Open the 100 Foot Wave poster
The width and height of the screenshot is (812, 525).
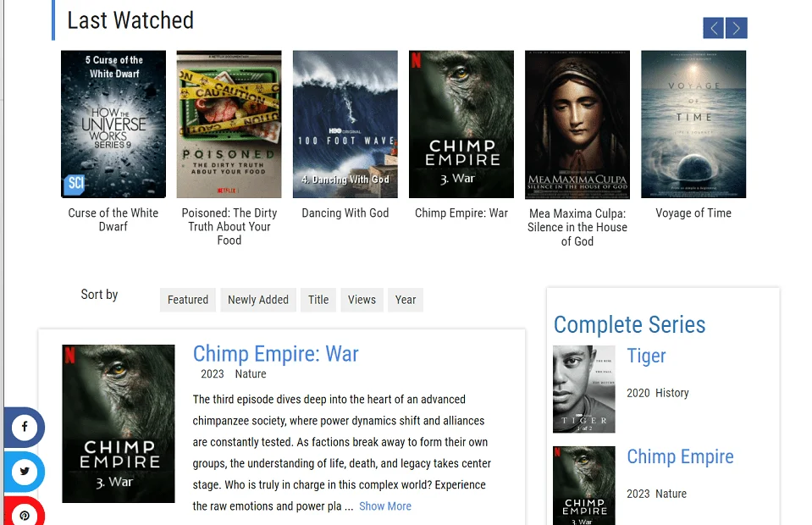click(x=345, y=124)
